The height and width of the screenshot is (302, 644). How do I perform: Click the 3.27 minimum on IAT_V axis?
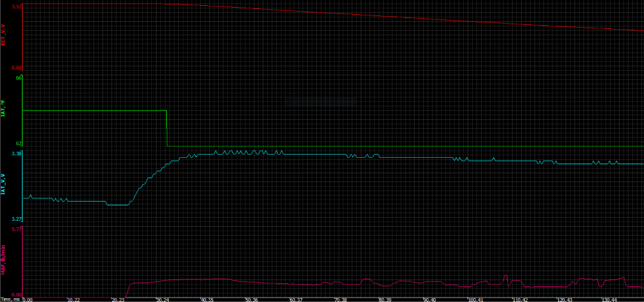coord(17,220)
